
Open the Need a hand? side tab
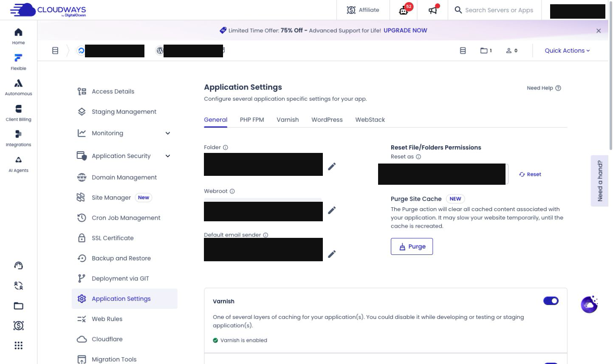tap(599, 181)
